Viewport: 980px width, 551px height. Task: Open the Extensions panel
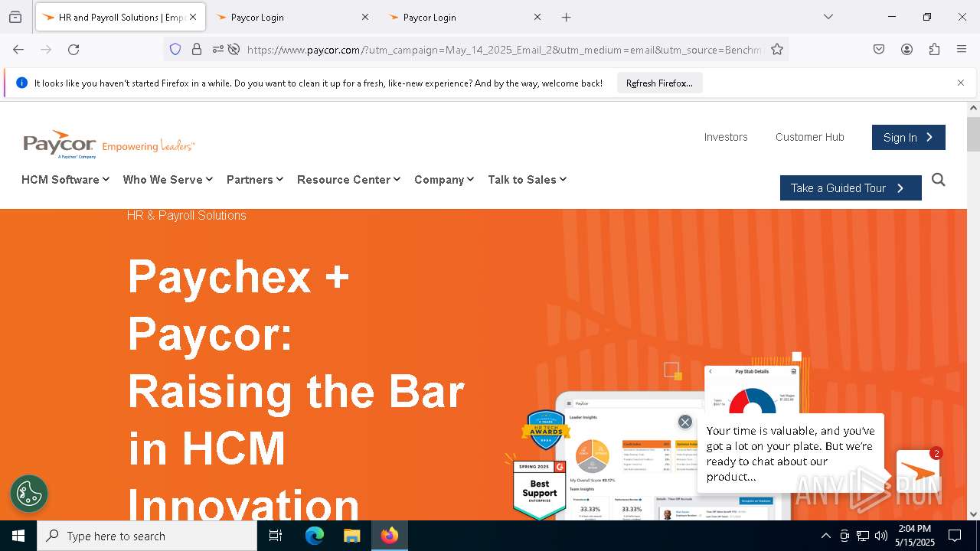[934, 50]
